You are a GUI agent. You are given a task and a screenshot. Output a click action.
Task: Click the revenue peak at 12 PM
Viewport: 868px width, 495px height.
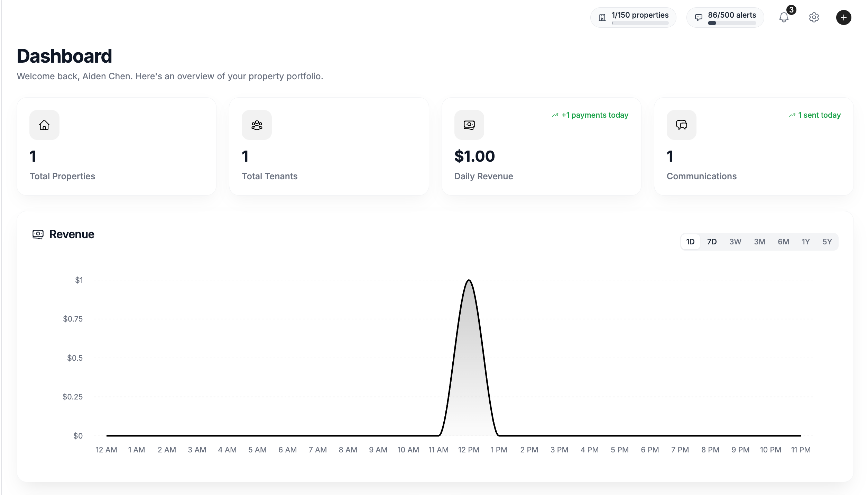pyautogui.click(x=469, y=280)
